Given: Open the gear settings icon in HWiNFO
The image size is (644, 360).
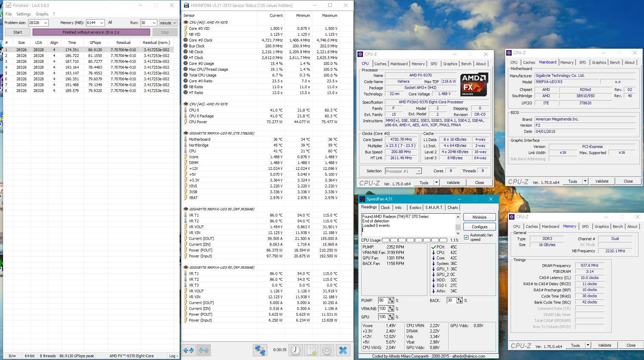Looking at the screenshot, I should (x=327, y=350).
